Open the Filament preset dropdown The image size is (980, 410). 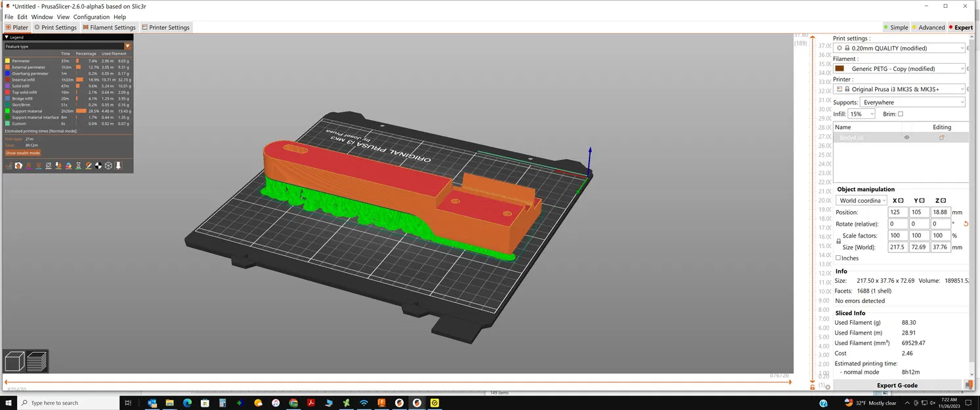900,68
